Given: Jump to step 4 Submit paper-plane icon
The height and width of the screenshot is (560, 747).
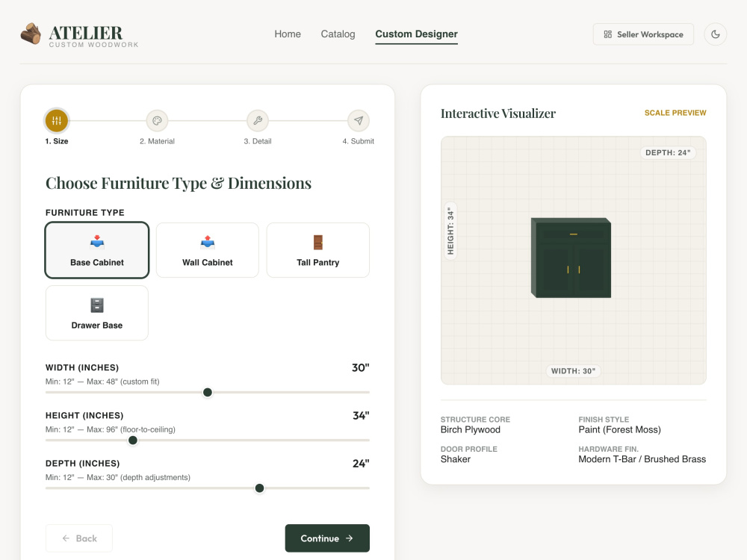Looking at the screenshot, I should [x=359, y=120].
